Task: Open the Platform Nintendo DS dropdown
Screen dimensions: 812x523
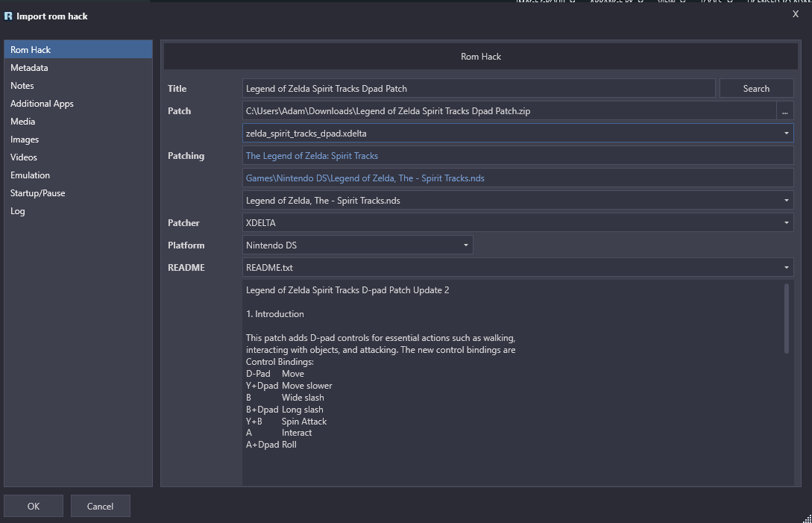Action: 357,245
